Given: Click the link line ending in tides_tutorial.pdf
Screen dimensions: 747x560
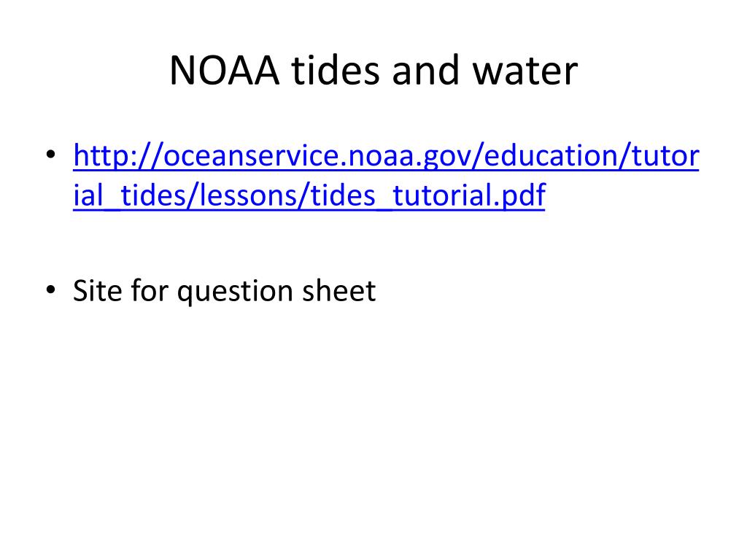Looking at the screenshot, I should [x=309, y=196].
